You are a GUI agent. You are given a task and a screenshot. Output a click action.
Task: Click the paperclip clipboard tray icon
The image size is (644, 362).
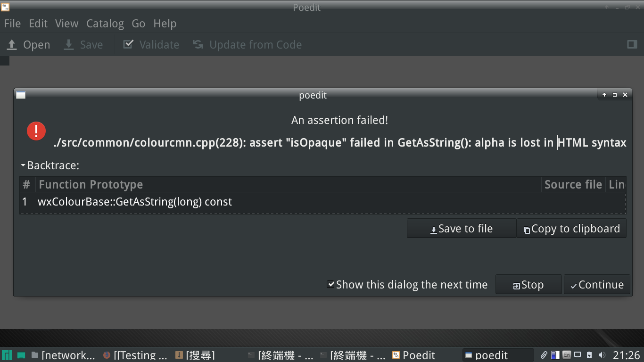[x=544, y=355]
